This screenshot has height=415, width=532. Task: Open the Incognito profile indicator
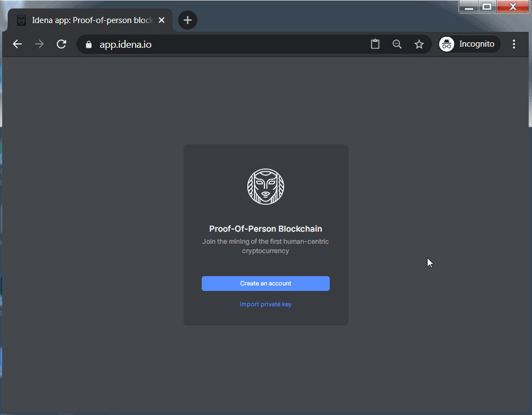(x=469, y=44)
